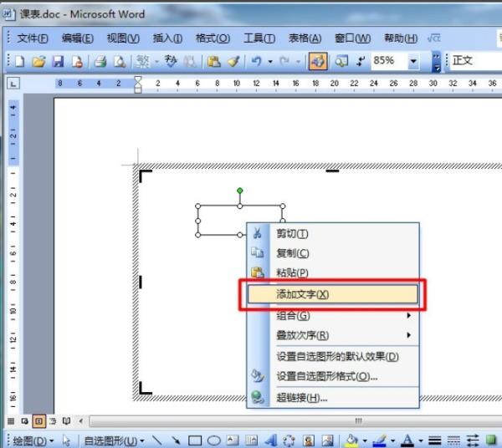The image size is (502, 448).
Task: Select 添加文字(X) from the context menu
Action: 333,294
